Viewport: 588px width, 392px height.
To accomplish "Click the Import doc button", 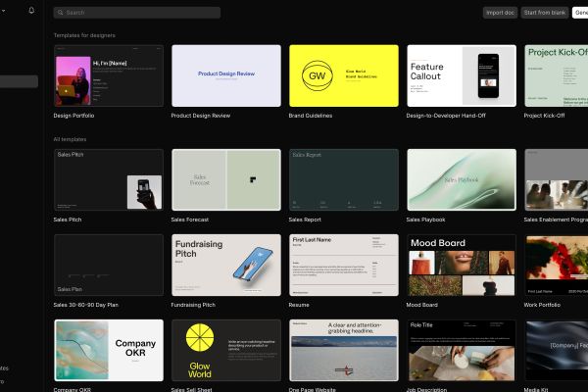I will click(500, 13).
